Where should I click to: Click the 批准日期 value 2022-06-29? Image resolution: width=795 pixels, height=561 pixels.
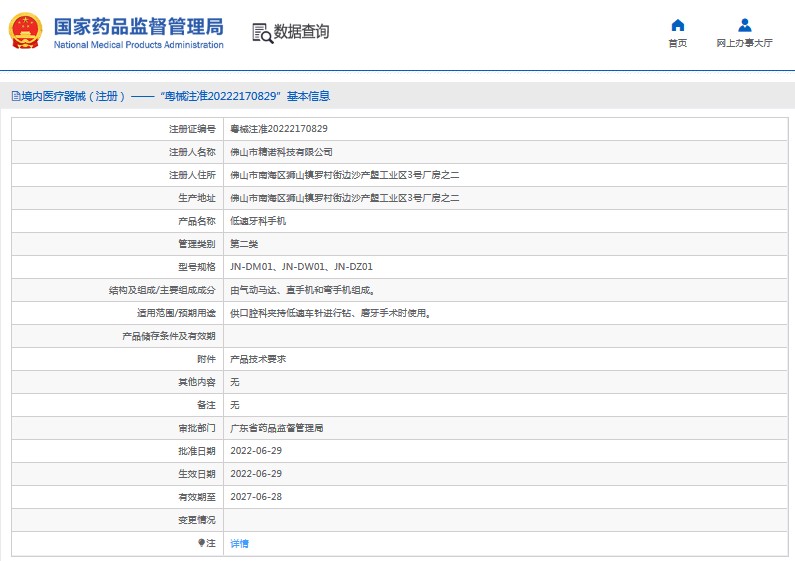pos(256,451)
